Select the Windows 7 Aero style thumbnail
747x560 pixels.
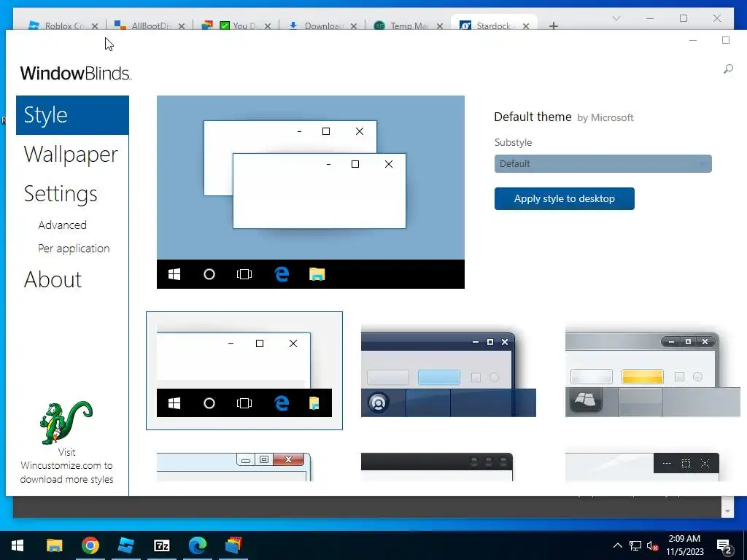(234, 467)
